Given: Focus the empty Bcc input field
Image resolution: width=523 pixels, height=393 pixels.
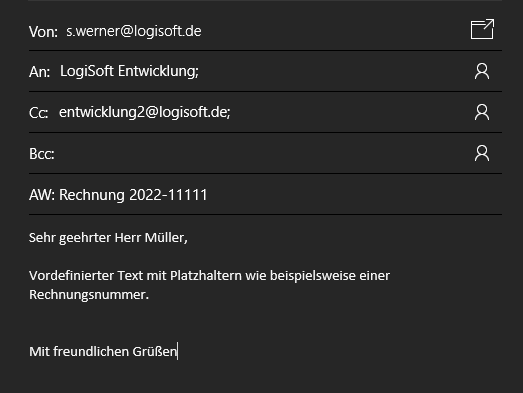Looking at the screenshot, I should [x=264, y=153].
